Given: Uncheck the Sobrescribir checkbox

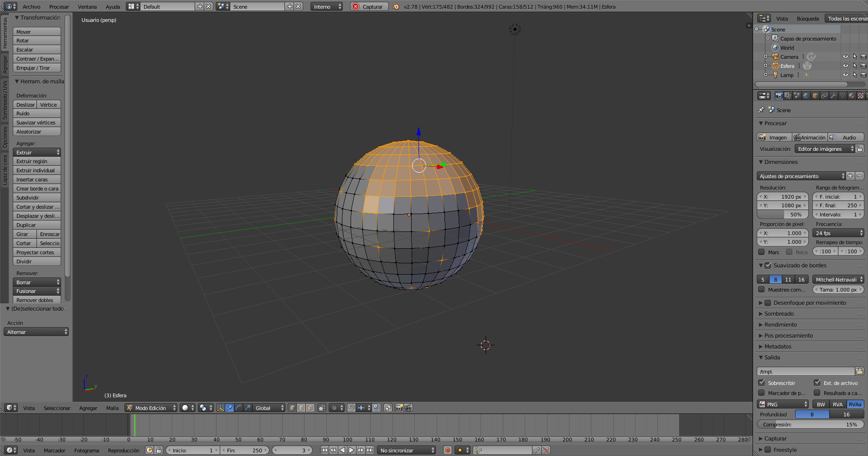Looking at the screenshot, I should click(x=761, y=383).
